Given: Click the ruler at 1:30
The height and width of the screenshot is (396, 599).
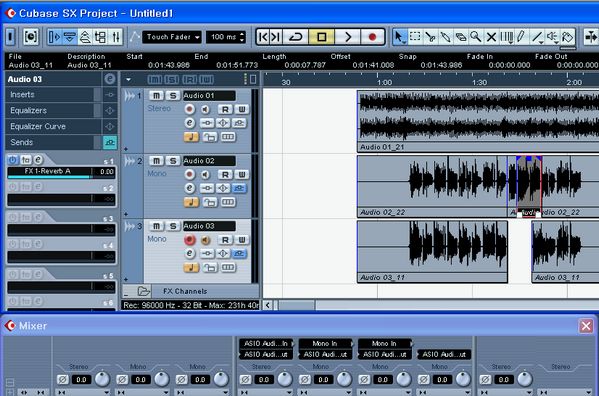Looking at the screenshot, I should (x=479, y=82).
